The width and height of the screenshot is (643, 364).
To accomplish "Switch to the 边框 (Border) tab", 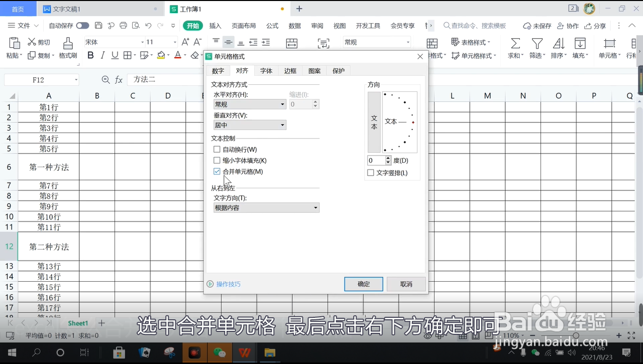I will (x=290, y=71).
